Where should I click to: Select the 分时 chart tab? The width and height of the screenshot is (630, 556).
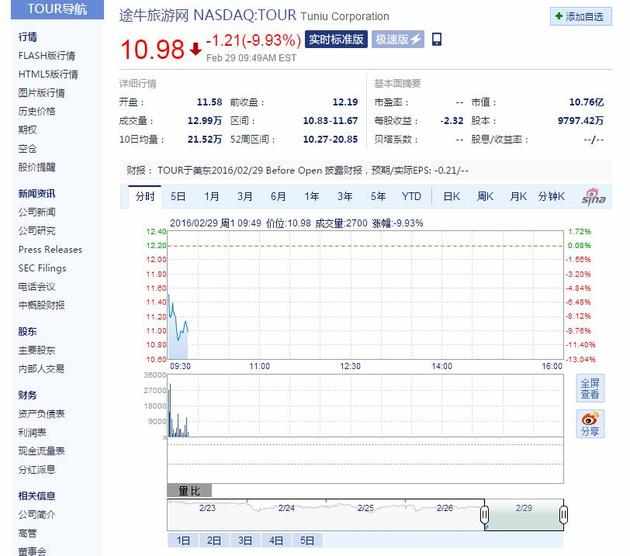click(145, 196)
